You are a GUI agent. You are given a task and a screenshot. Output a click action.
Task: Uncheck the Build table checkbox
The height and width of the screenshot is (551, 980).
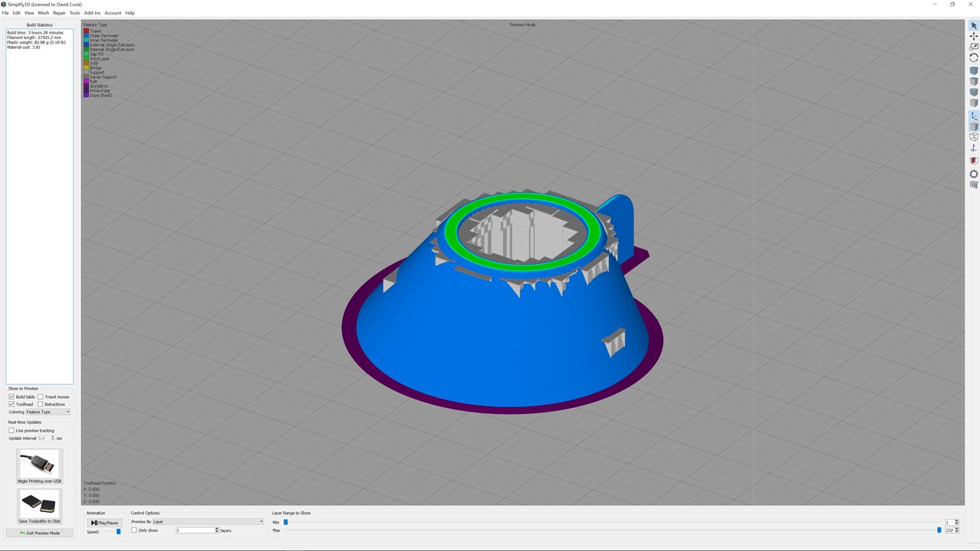click(11, 396)
